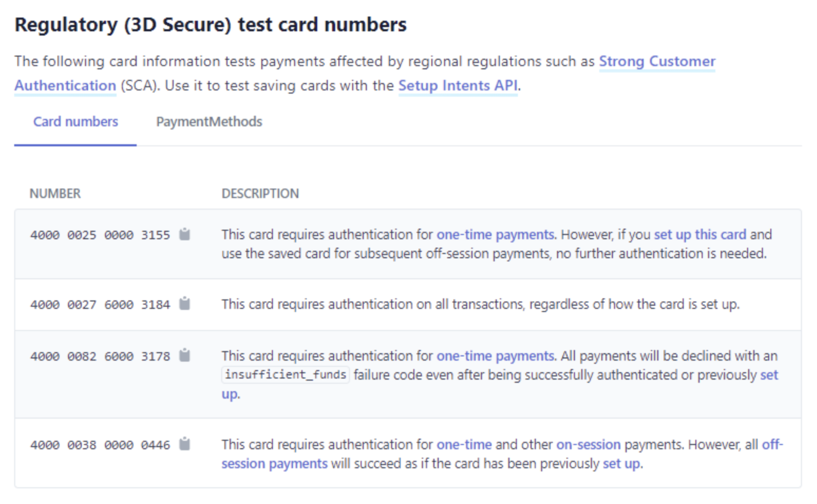Copy card number 4000 0038 0000 0446
This screenshot has width=817, height=504.
click(185, 444)
